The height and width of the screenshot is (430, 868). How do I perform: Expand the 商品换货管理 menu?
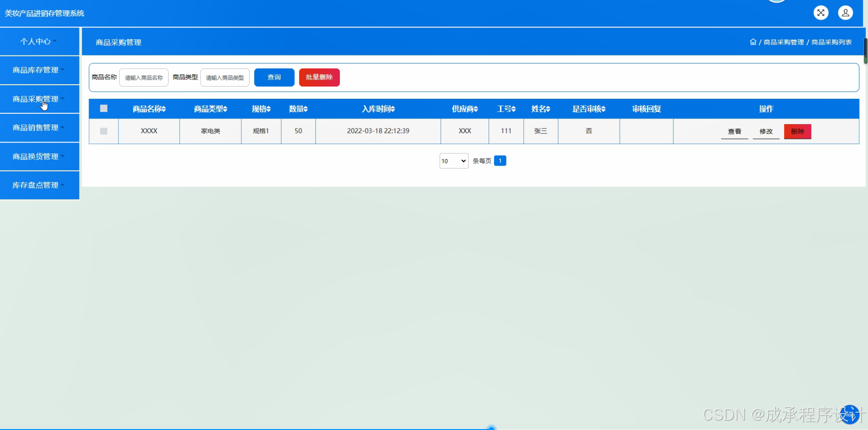pyautogui.click(x=39, y=156)
